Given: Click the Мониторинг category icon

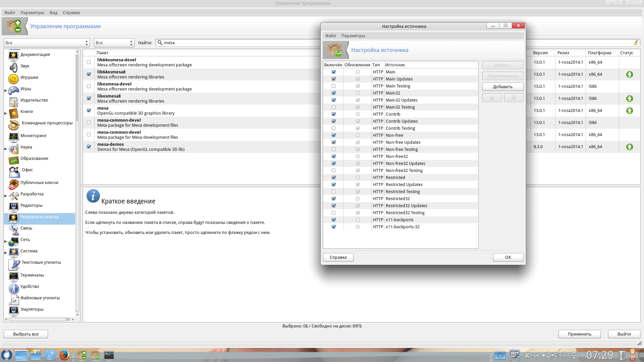Looking at the screenshot, I should pyautogui.click(x=13, y=136).
